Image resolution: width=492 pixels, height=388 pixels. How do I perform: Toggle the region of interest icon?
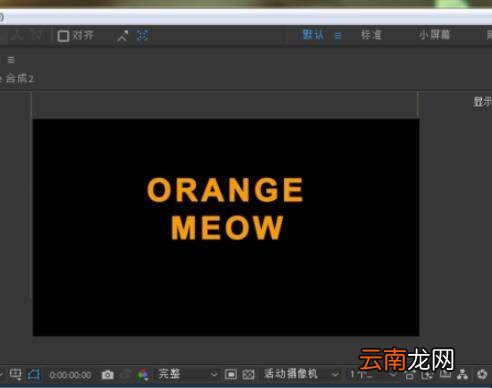pos(231,375)
